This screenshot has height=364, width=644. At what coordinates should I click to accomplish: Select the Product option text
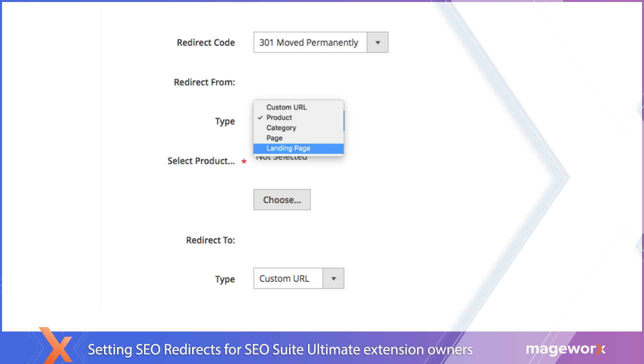tap(279, 117)
